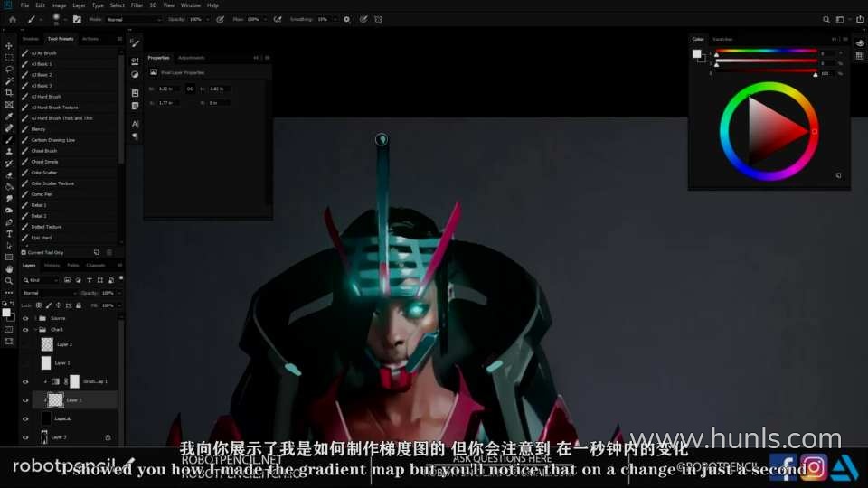This screenshot has width=868, height=488.
Task: Select the History Brush tool
Action: (x=9, y=164)
